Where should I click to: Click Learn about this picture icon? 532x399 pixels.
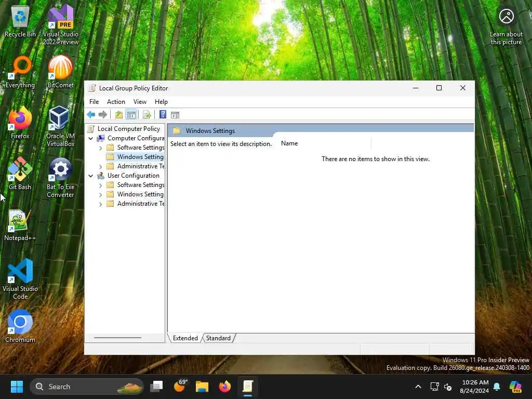tap(506, 26)
